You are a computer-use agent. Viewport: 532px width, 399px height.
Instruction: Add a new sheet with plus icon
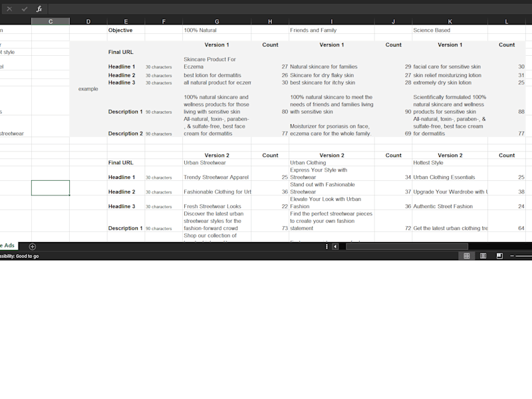point(32,247)
